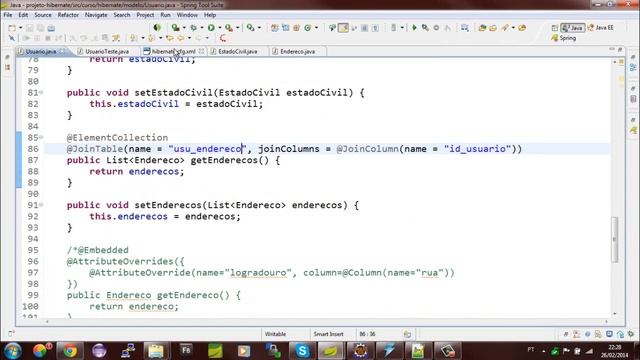This screenshot has width=640, height=360.
Task: Click the @ElementCollection annotation on line 85
Action: [x=118, y=138]
